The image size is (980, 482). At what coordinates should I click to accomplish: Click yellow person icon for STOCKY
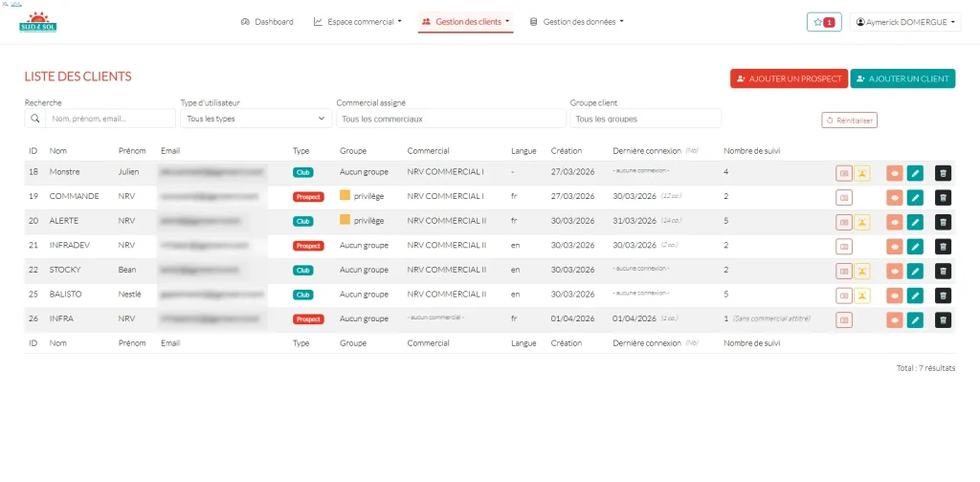[862, 271]
